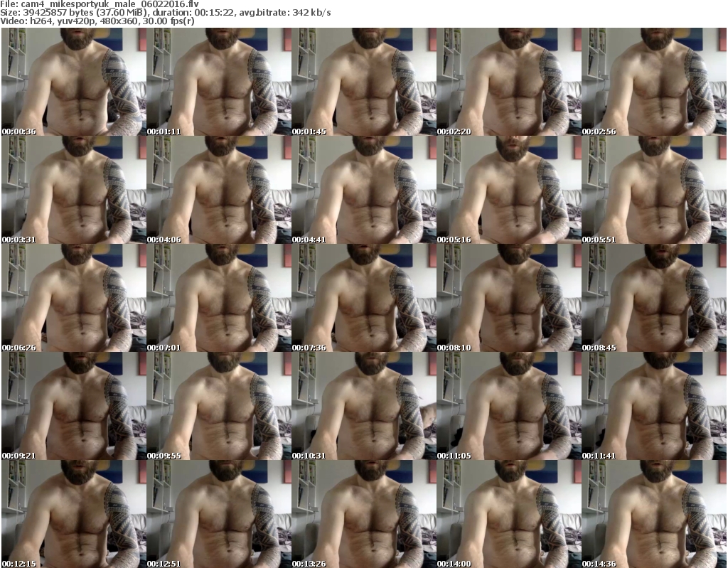This screenshot has width=728, height=568.
Task: Select the thumbnail stamped 00:00:36
Action: (x=74, y=82)
